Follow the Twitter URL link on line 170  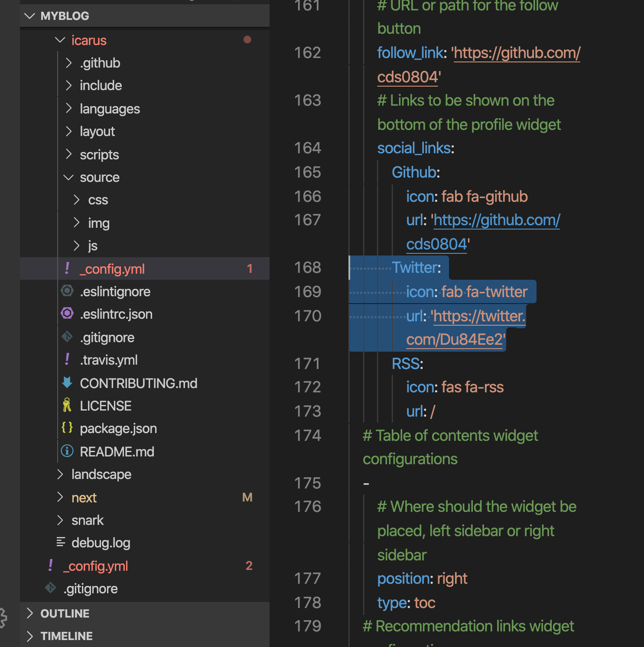click(479, 316)
